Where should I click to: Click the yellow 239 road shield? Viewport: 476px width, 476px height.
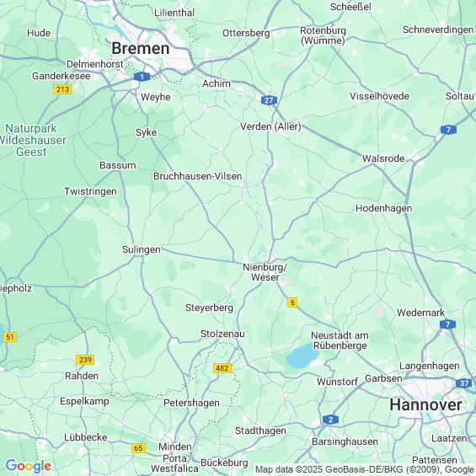[x=85, y=360]
